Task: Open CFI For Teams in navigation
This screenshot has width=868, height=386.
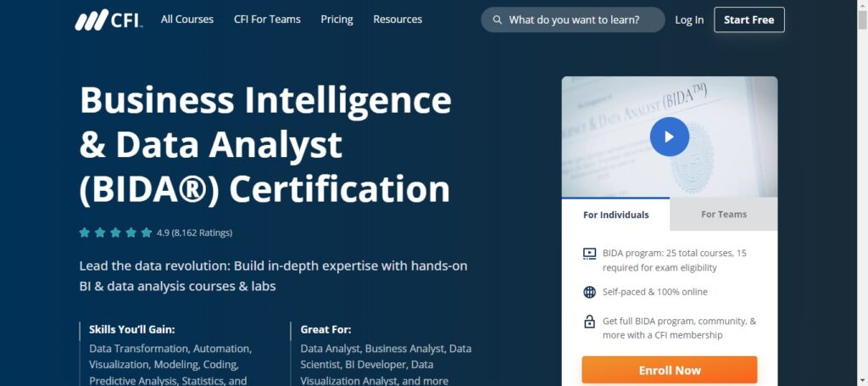Action: (267, 20)
